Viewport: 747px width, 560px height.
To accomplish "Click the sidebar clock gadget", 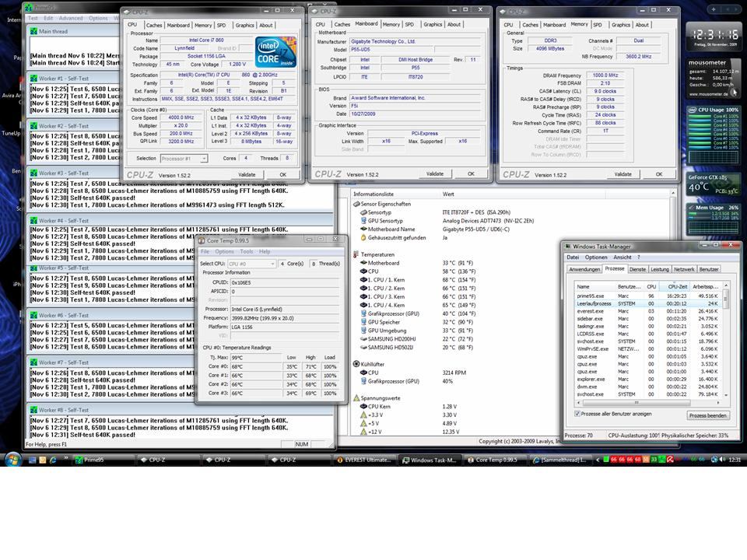I will (x=714, y=35).
